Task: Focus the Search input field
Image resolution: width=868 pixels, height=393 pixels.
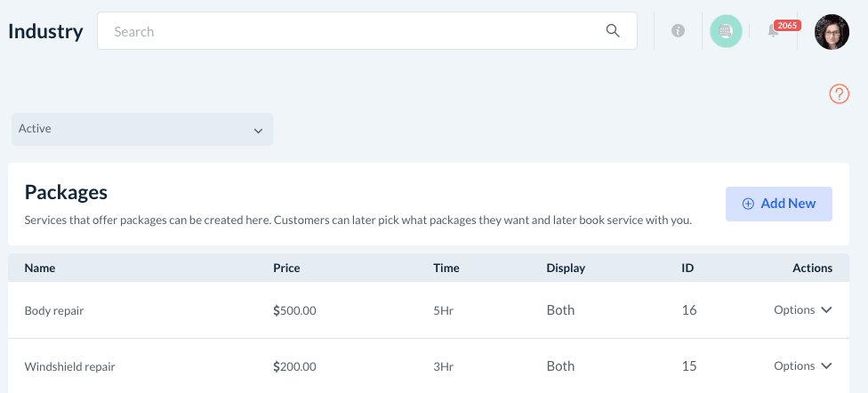Action: coord(356,31)
